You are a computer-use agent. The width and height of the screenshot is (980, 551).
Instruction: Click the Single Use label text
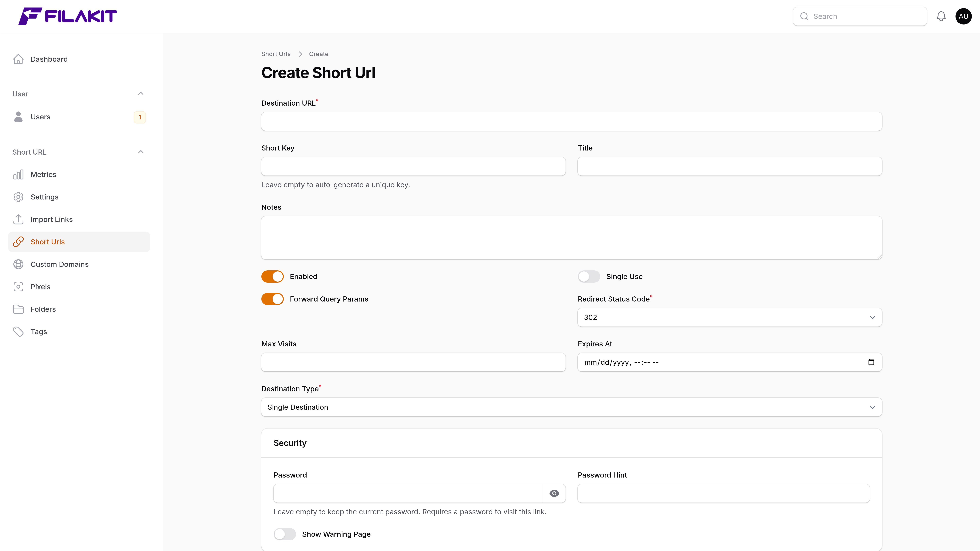pyautogui.click(x=624, y=277)
